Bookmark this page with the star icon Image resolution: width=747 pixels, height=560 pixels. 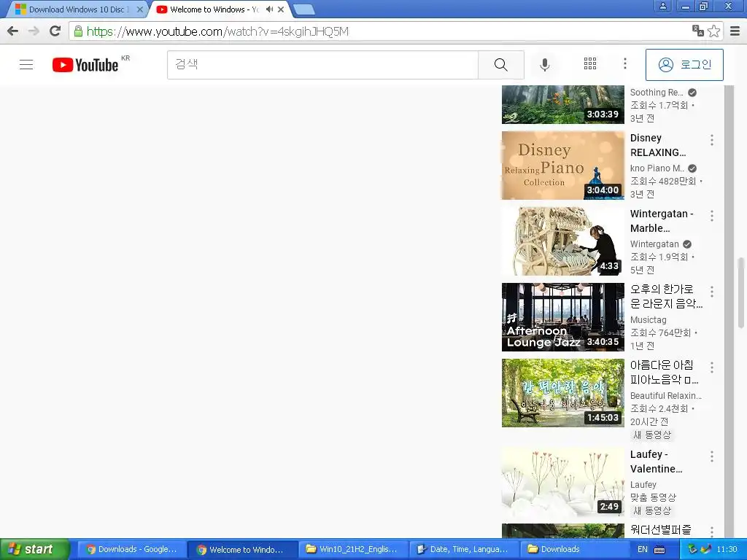pyautogui.click(x=713, y=31)
